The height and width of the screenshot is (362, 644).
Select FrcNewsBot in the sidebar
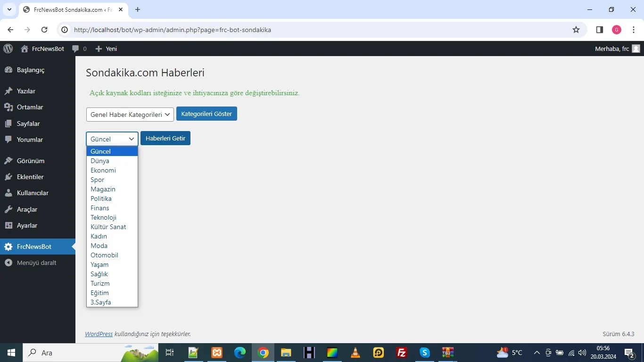(x=38, y=247)
